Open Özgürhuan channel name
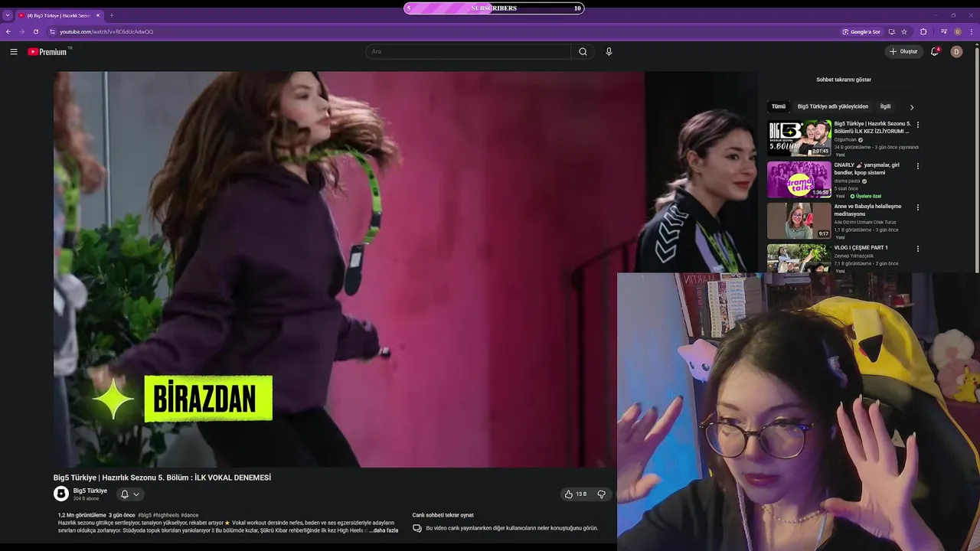This screenshot has height=551, width=980. pos(845,140)
